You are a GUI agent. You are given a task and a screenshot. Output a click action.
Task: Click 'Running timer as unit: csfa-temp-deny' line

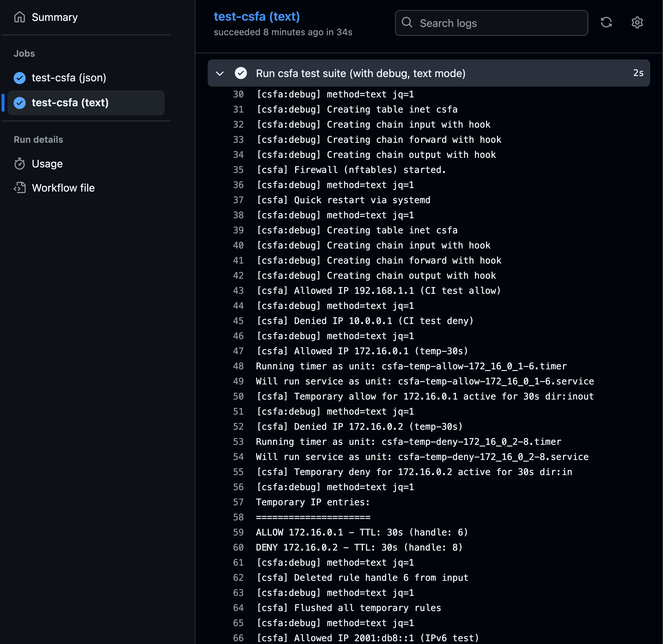click(x=409, y=442)
